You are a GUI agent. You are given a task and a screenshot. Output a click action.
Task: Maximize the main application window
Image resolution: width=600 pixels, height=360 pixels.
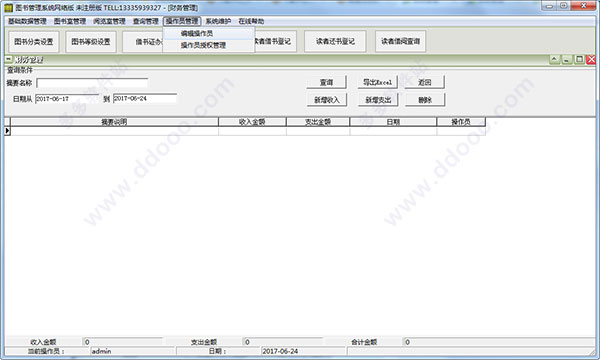click(x=564, y=6)
